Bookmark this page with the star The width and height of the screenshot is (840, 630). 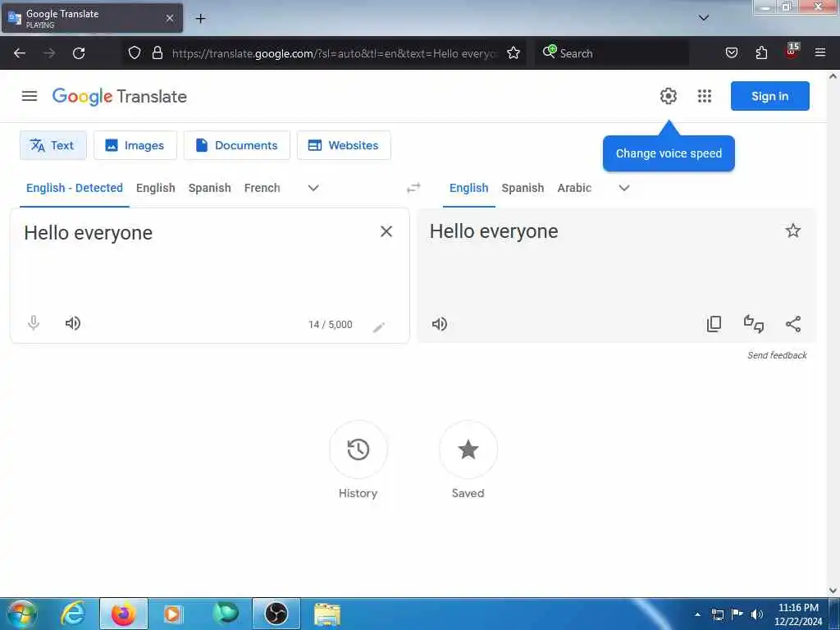pos(514,52)
